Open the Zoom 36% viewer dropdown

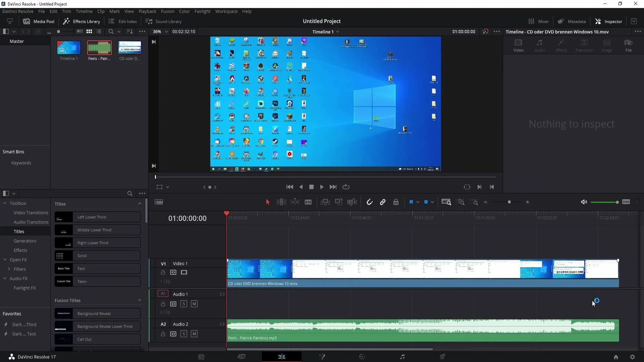(x=160, y=32)
